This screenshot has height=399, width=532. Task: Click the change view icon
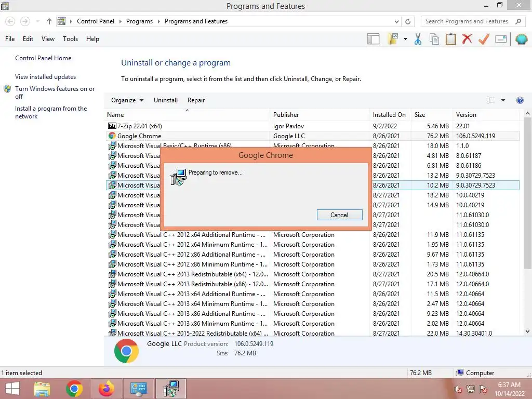pos(490,100)
